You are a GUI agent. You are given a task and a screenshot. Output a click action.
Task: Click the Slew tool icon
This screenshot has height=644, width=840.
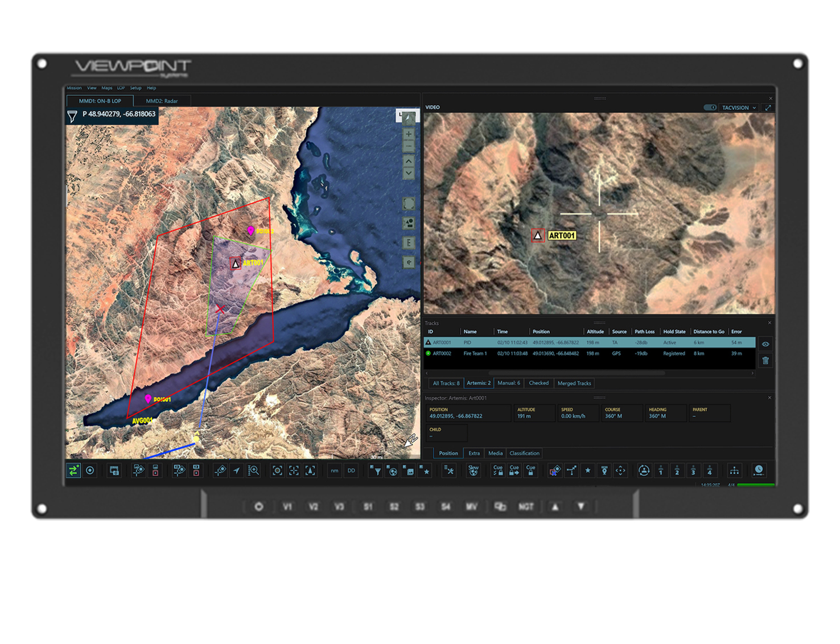click(x=473, y=470)
